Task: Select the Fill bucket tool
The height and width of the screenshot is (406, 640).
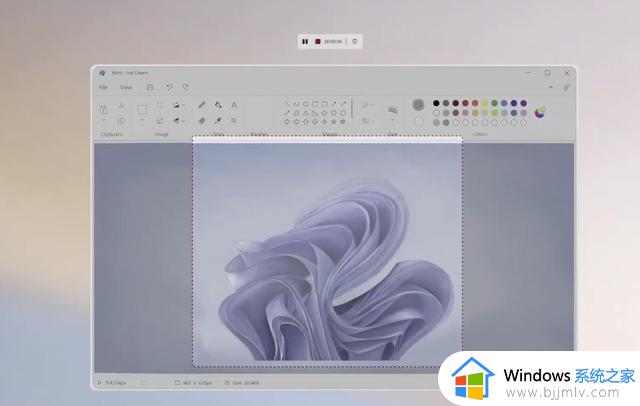Action: [x=218, y=105]
